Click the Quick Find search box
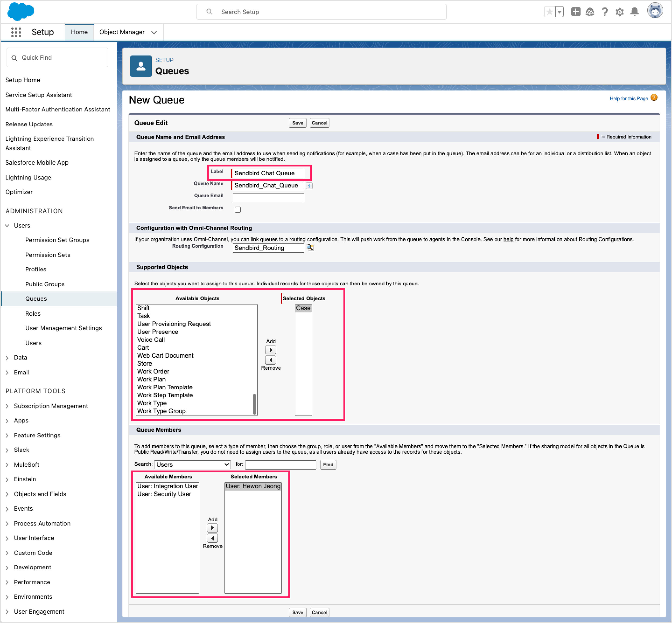The height and width of the screenshot is (623, 672). [57, 57]
